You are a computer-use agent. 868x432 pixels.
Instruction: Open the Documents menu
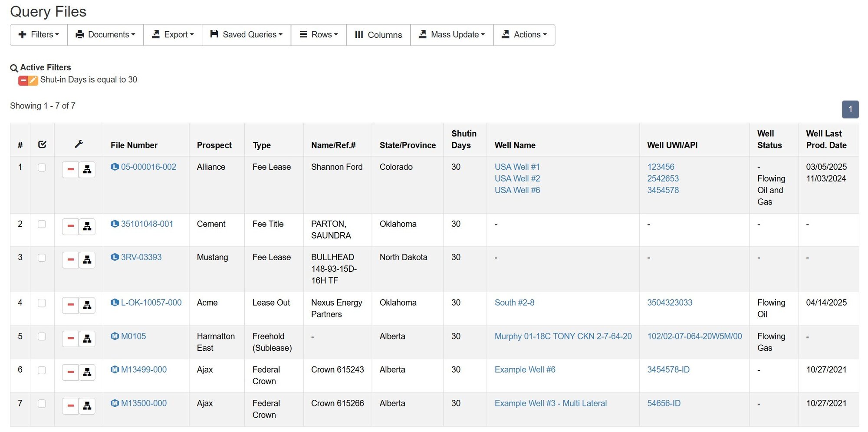pos(105,35)
